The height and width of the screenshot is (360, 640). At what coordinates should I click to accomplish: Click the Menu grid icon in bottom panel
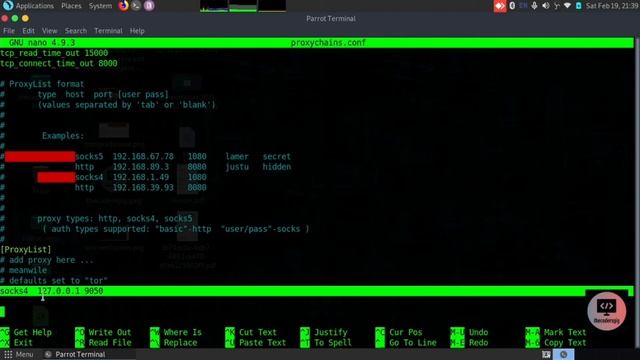click(8, 354)
